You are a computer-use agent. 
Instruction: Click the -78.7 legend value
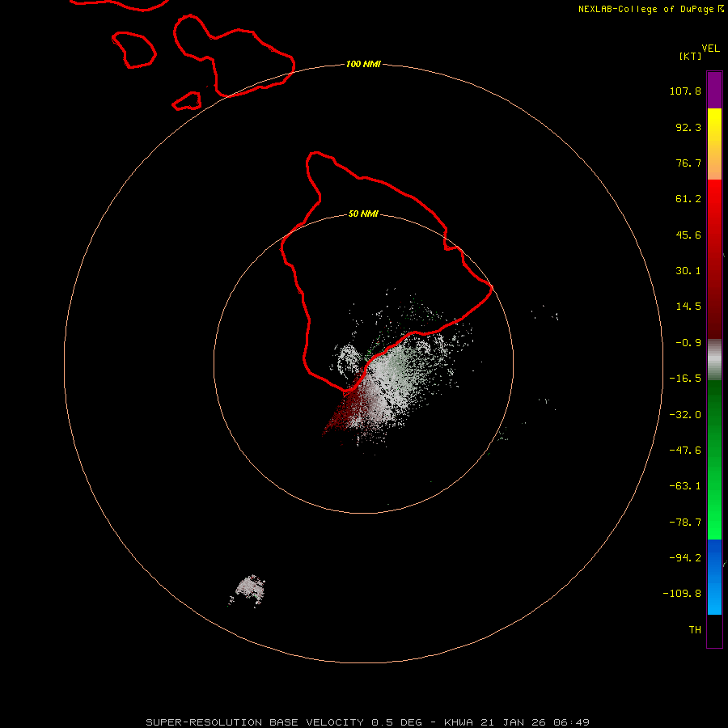click(685, 523)
